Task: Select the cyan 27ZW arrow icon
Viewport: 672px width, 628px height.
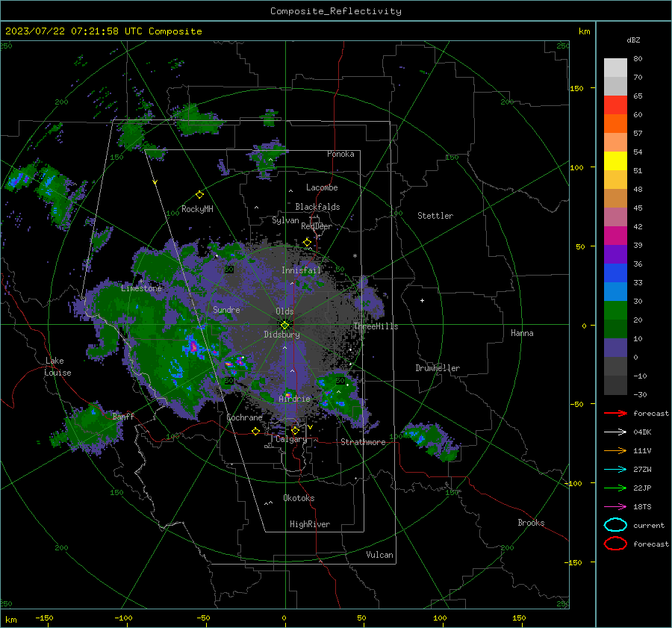Action: coord(615,470)
